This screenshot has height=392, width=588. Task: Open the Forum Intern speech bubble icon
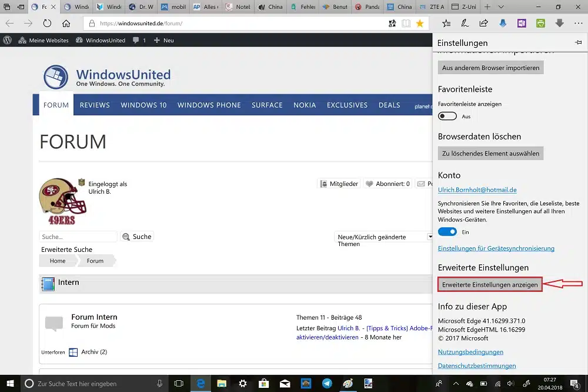pos(54,323)
